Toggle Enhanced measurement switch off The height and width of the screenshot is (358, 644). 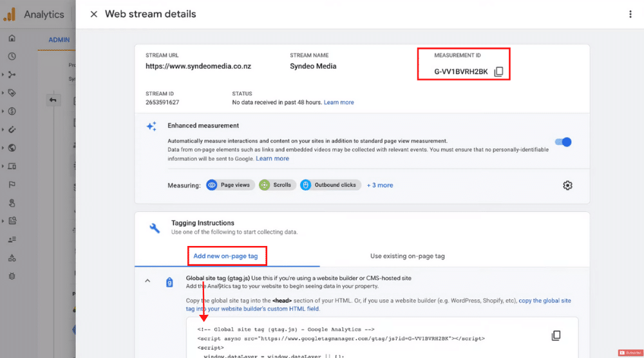[563, 142]
